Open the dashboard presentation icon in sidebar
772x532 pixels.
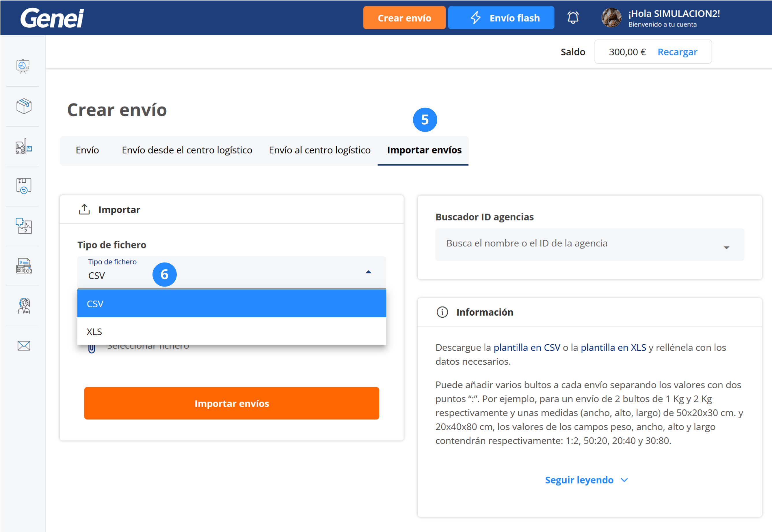(x=23, y=66)
